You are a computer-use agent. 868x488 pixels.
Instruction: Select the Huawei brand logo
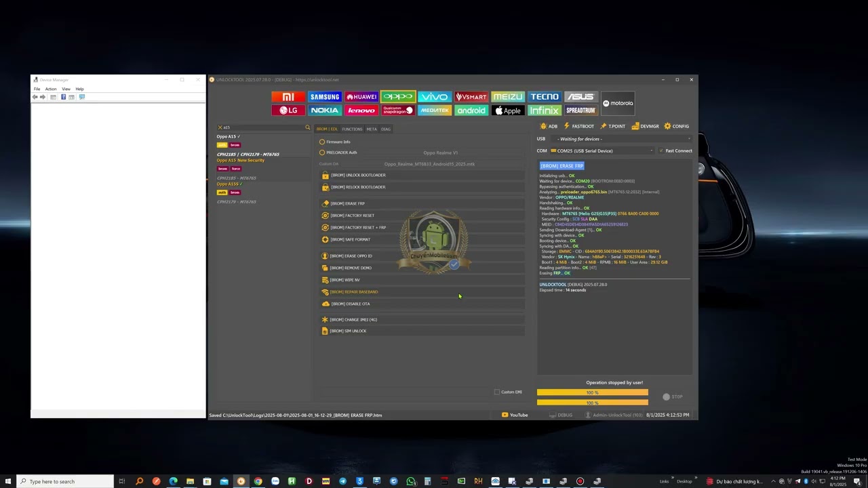point(361,97)
